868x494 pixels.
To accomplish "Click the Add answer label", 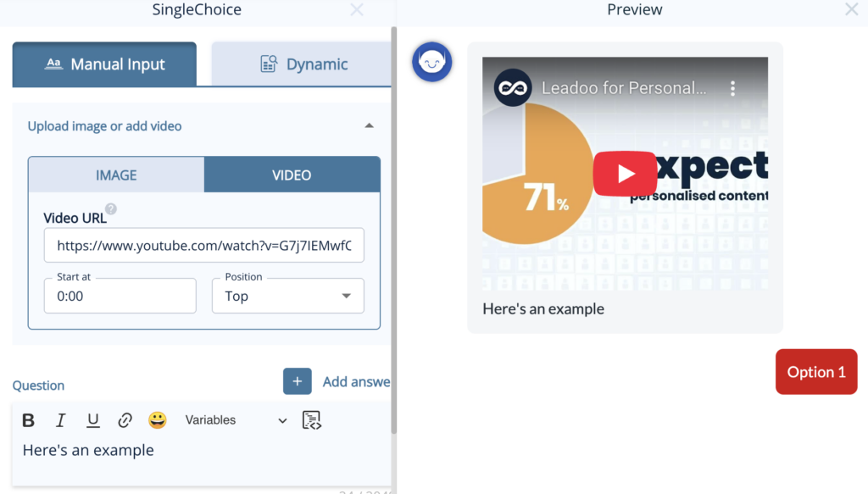I will coord(356,381).
